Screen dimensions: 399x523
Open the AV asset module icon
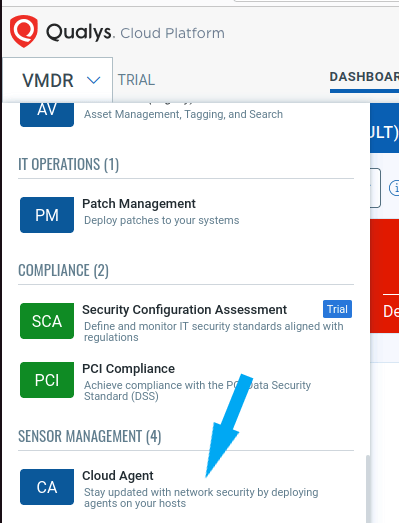pos(47,114)
